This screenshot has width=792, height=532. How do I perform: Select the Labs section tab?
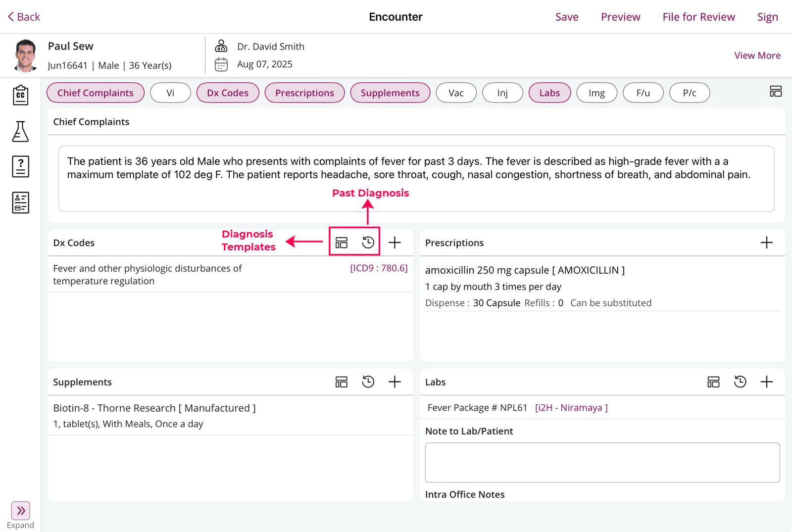tap(549, 93)
